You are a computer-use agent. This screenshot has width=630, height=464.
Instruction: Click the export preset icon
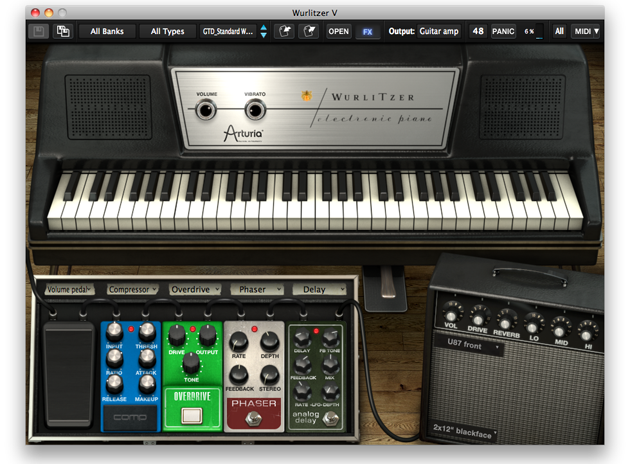click(309, 31)
